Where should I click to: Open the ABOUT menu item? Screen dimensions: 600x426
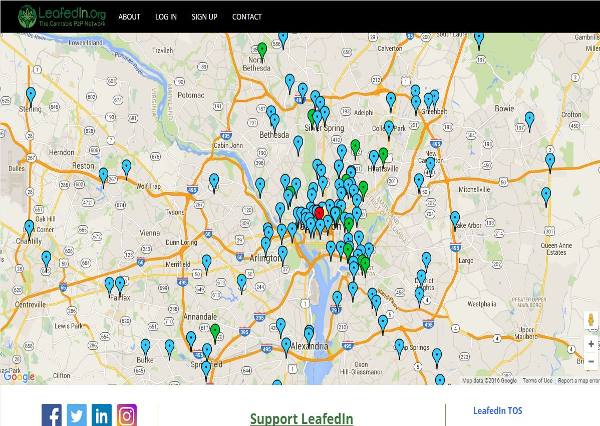coord(129,17)
